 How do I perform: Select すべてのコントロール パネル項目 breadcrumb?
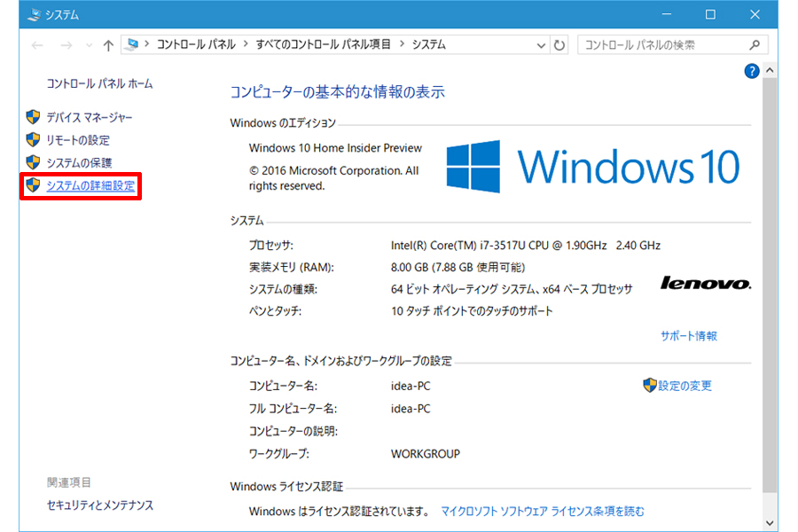coord(323,45)
